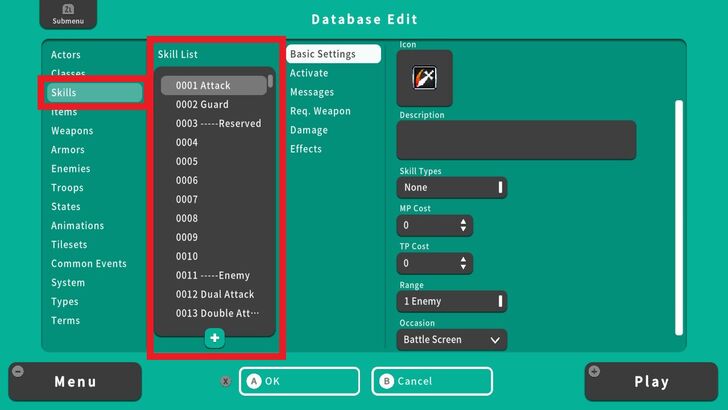Click the B icon beside Cancel
Viewport: 728px width, 410px height.
coord(386,381)
